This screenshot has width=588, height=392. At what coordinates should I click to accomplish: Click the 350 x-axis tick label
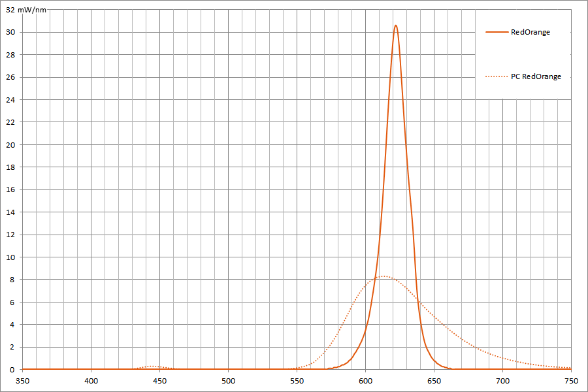coord(23,380)
